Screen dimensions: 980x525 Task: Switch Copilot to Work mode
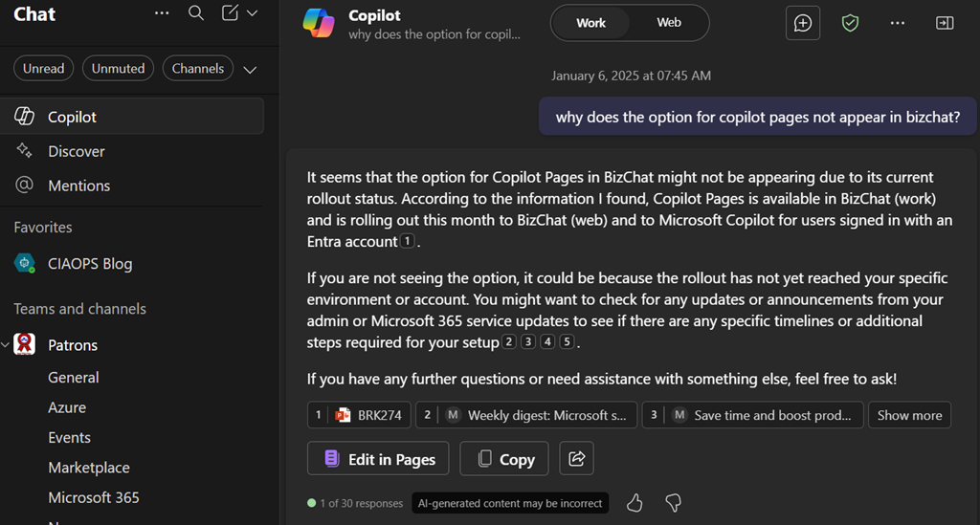590,23
